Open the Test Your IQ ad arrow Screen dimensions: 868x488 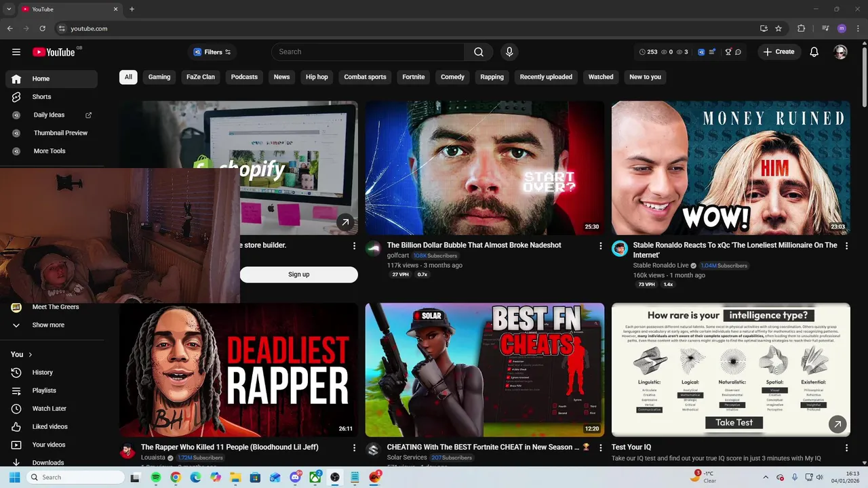pyautogui.click(x=837, y=424)
